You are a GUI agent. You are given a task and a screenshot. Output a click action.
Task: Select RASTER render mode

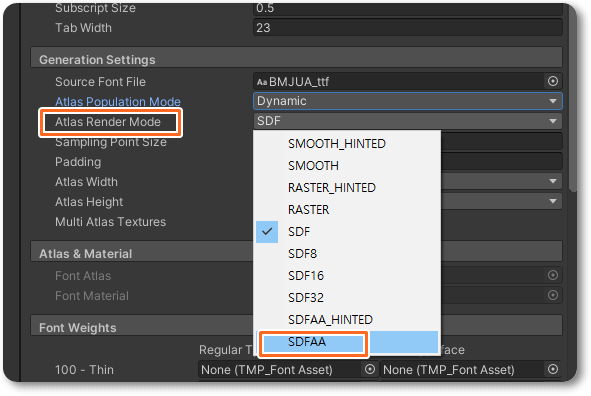pyautogui.click(x=347, y=209)
